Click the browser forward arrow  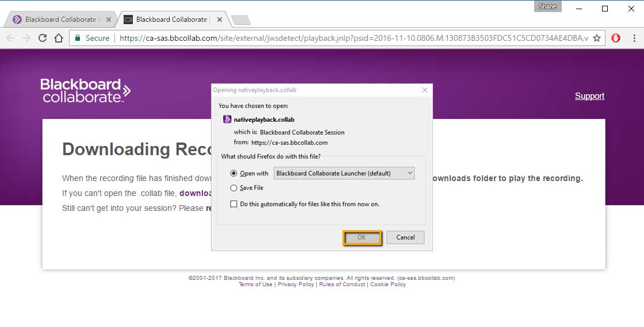point(26,38)
